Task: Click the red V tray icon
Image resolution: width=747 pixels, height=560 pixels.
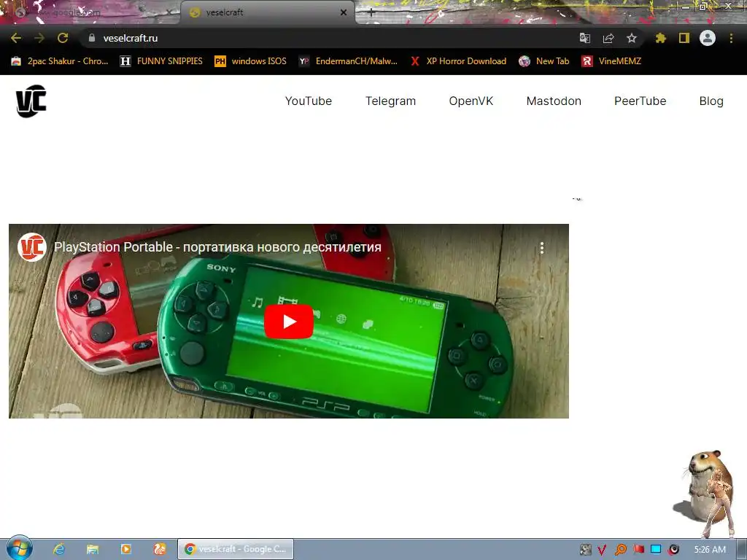Action: (602, 550)
